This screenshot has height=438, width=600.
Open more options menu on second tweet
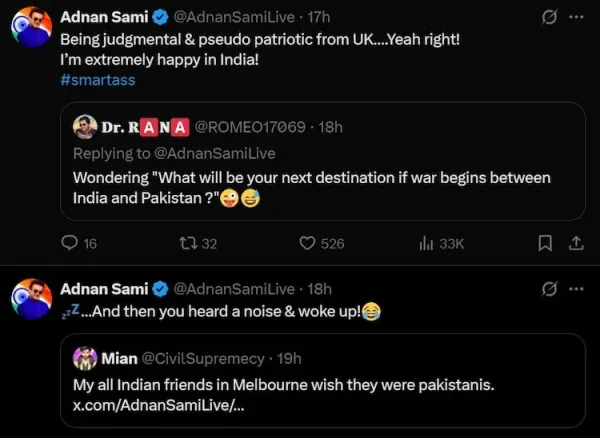(x=576, y=290)
